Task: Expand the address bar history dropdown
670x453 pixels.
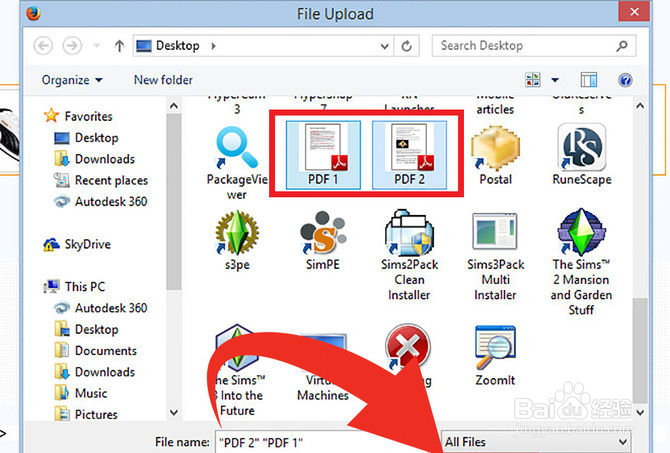Action: point(385,46)
